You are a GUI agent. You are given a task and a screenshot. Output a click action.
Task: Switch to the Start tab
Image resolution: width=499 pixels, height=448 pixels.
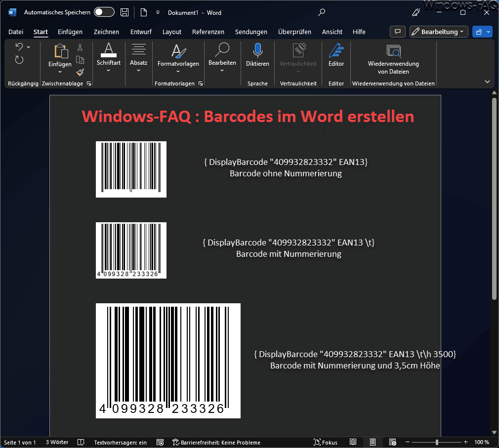click(x=41, y=32)
